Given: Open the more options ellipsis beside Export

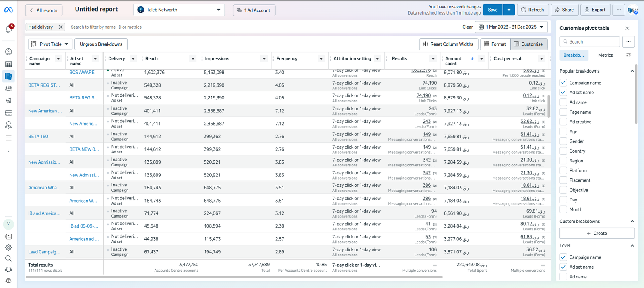Looking at the screenshot, I should [619, 10].
